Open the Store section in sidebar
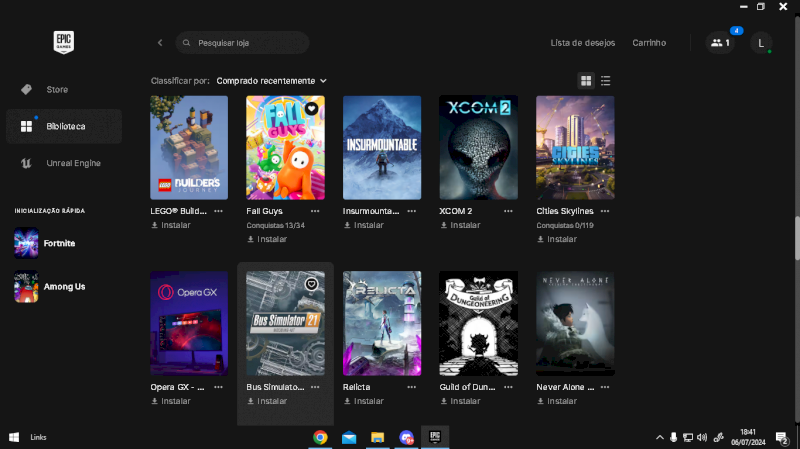This screenshot has height=449, width=800. click(57, 89)
